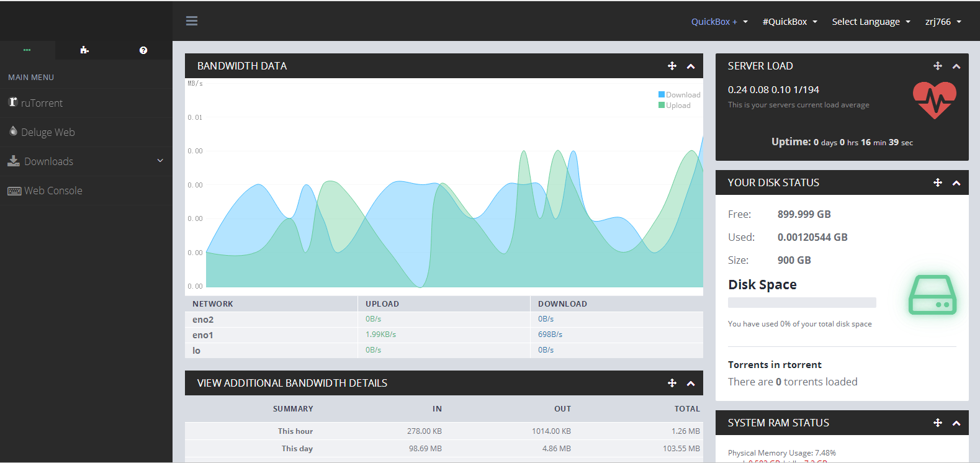Open the Web Console link
980x463 pixels.
click(x=53, y=191)
